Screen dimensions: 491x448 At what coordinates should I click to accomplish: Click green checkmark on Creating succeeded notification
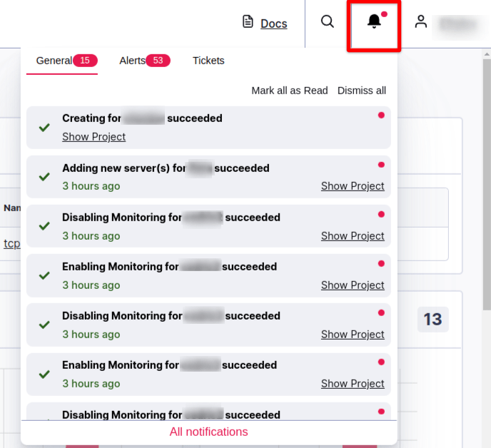click(44, 127)
